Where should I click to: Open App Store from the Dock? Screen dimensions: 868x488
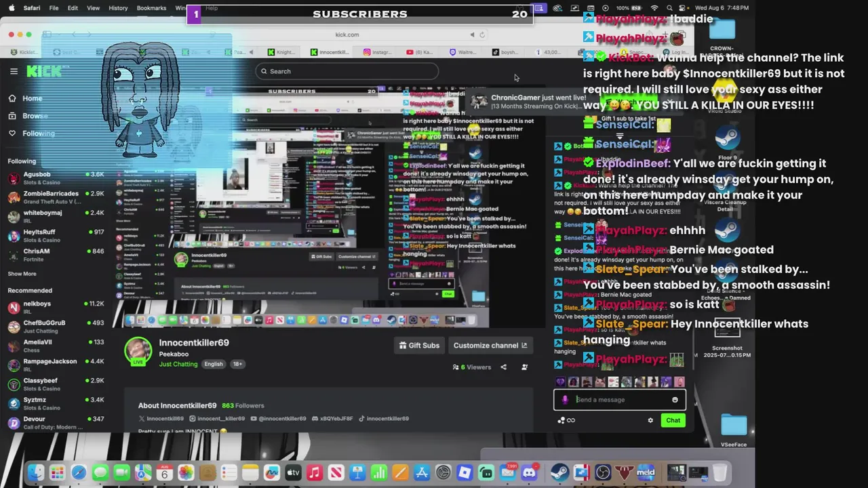[422, 472]
